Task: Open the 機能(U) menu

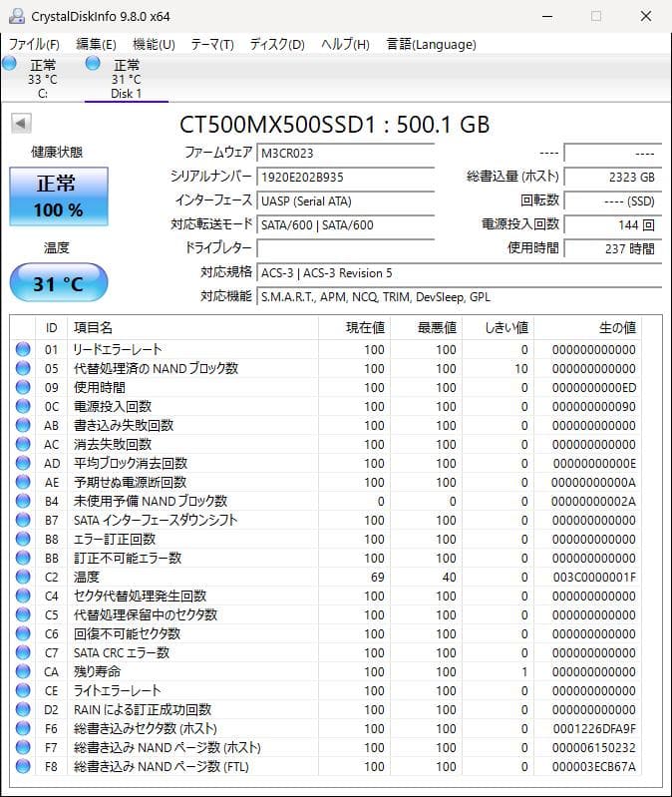Action: tap(154, 44)
